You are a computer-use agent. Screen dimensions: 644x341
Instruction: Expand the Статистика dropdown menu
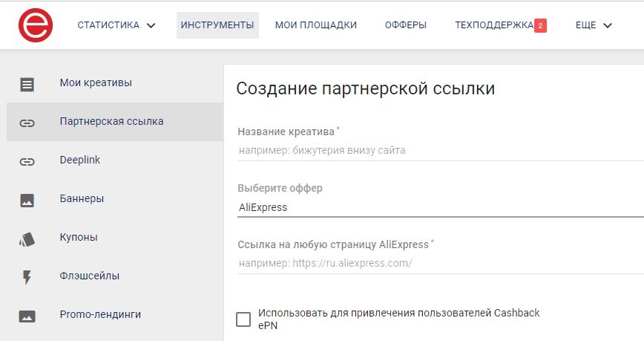coord(116,25)
